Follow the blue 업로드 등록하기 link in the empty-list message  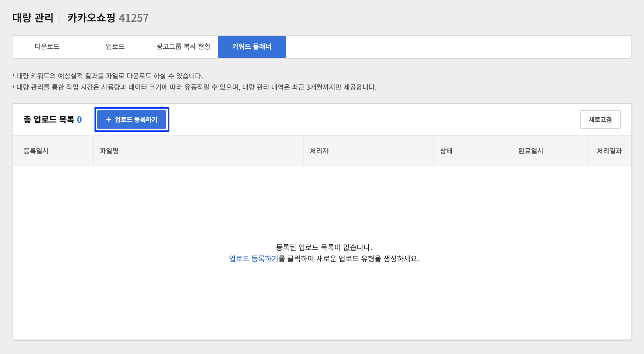tap(254, 259)
